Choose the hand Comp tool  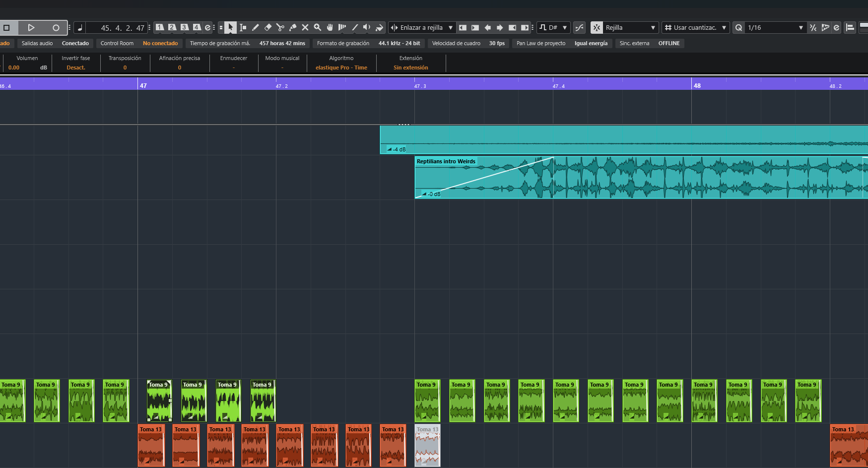[330, 28]
